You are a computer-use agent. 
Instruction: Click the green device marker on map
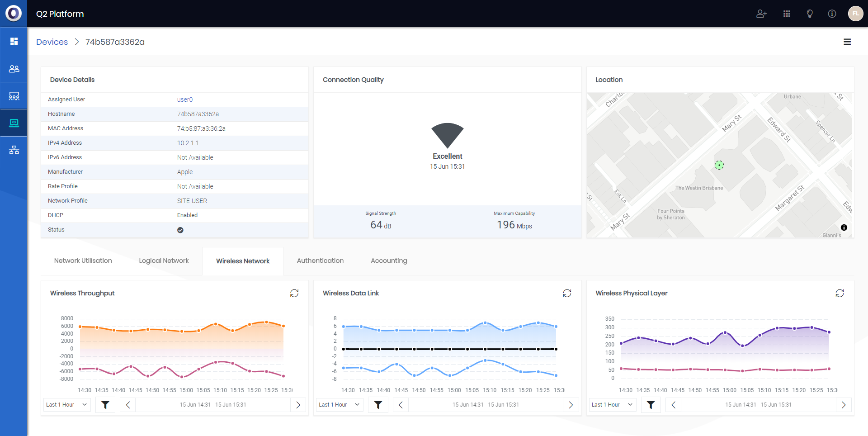point(719,165)
